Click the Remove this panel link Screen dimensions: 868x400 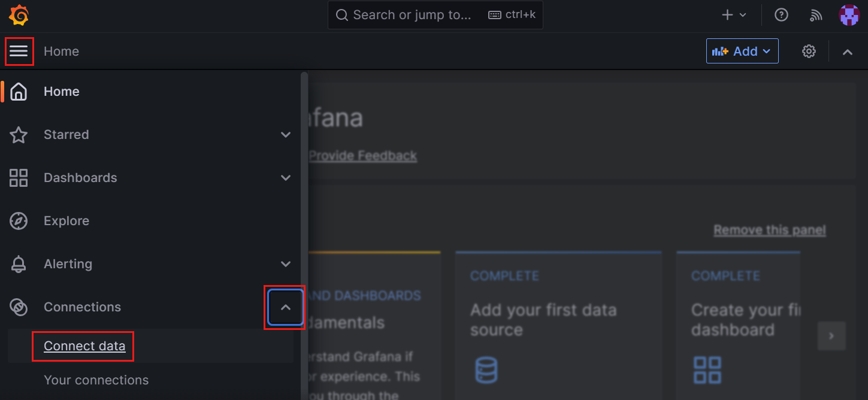coord(769,229)
